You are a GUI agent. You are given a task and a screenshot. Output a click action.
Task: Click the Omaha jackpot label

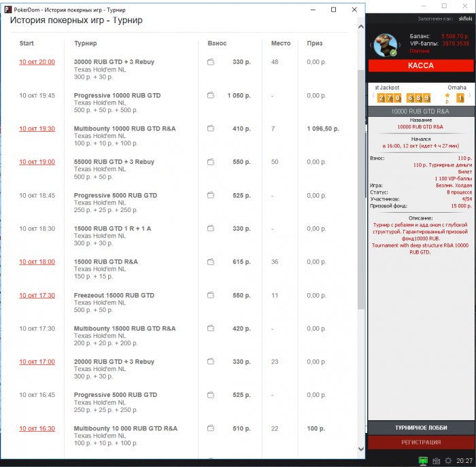pos(457,88)
